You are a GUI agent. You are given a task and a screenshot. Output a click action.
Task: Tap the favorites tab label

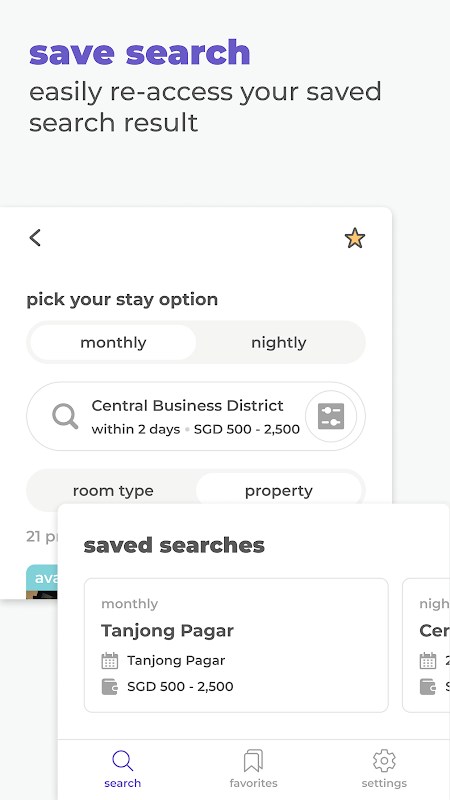(x=253, y=783)
